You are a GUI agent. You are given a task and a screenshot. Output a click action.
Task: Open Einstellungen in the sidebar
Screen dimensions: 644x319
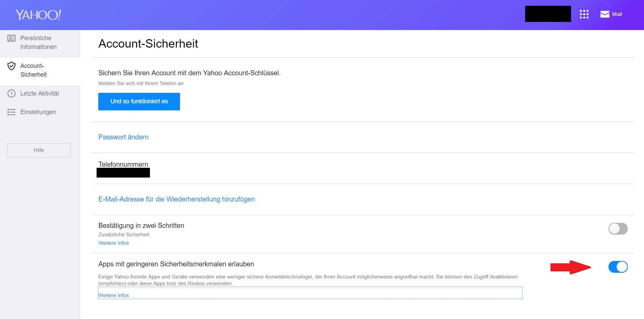[40, 112]
